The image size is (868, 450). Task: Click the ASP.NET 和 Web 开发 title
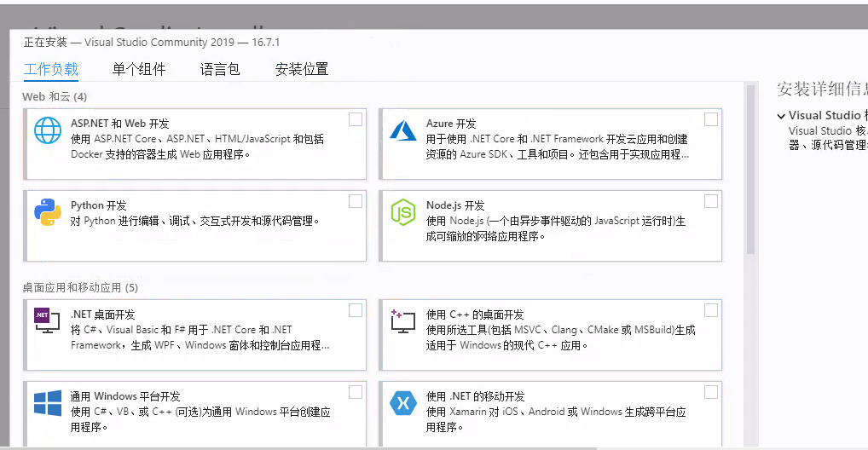[120, 124]
